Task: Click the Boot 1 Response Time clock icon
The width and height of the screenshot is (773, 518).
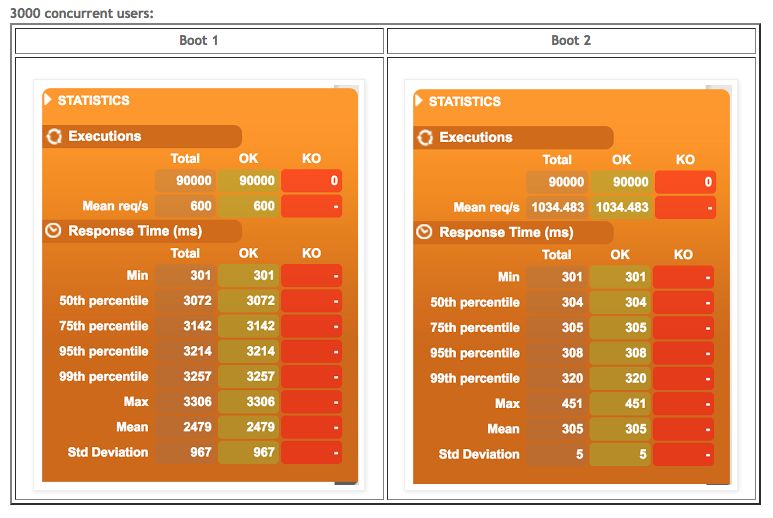Action: (x=53, y=231)
